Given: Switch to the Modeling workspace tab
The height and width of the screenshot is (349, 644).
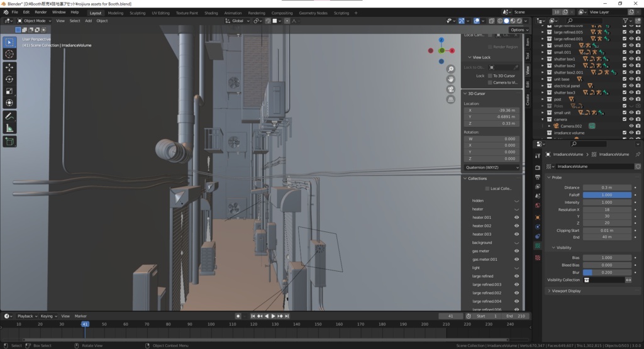Looking at the screenshot, I should 116,13.
